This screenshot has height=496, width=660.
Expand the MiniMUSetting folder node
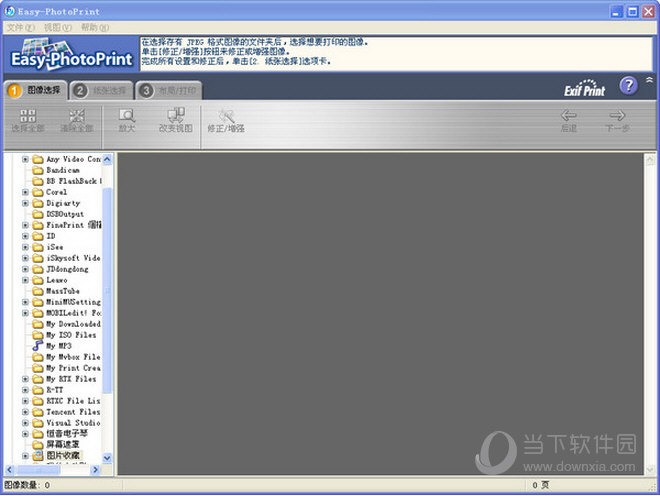25,302
